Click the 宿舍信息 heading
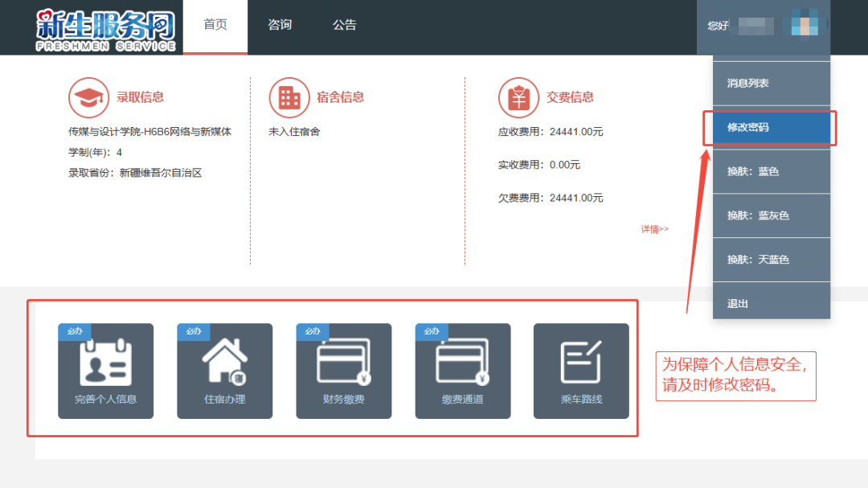 point(341,97)
